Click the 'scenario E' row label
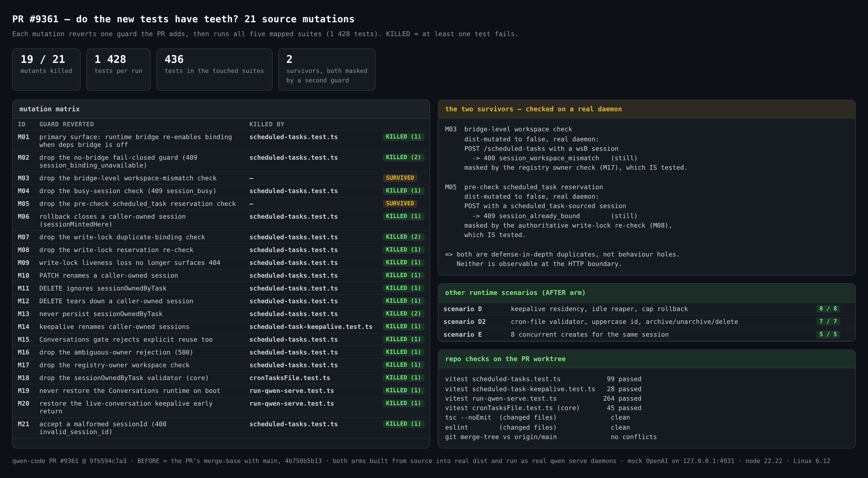The image size is (868, 478). click(463, 335)
